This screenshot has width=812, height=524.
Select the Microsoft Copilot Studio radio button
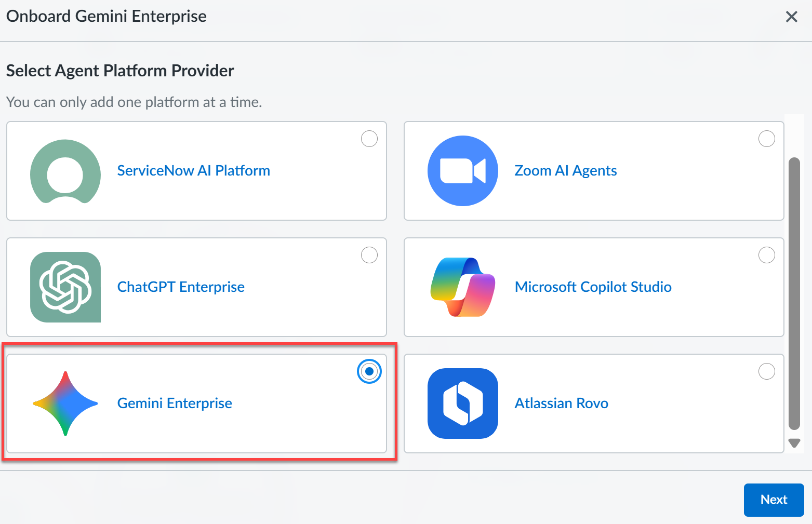click(767, 255)
